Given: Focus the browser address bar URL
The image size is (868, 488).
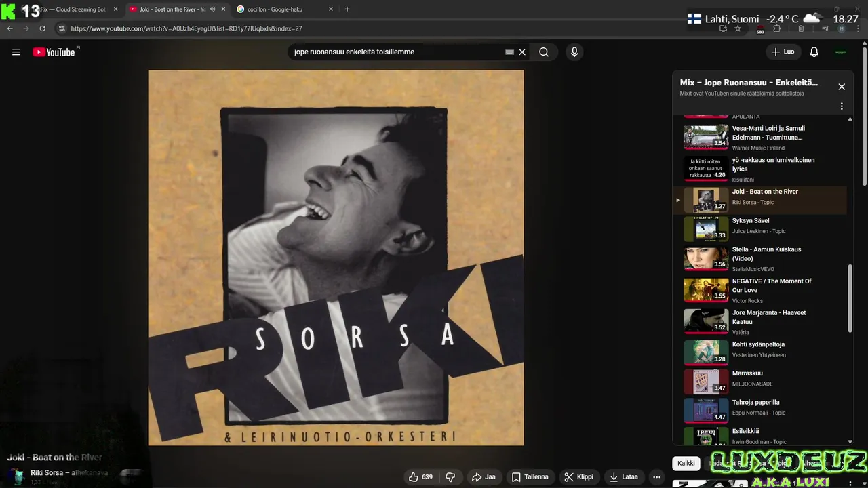Looking at the screenshot, I should click(186, 28).
